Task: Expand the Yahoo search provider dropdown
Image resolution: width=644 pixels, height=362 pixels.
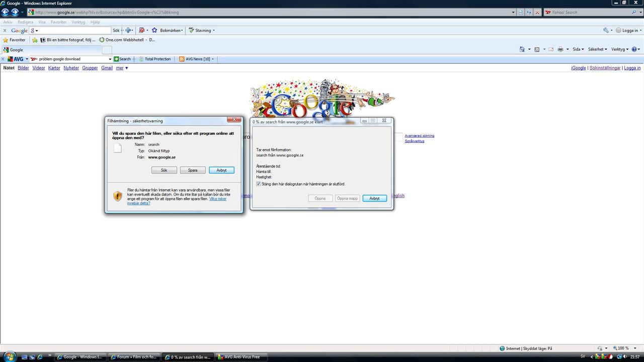Action: pos(640,12)
